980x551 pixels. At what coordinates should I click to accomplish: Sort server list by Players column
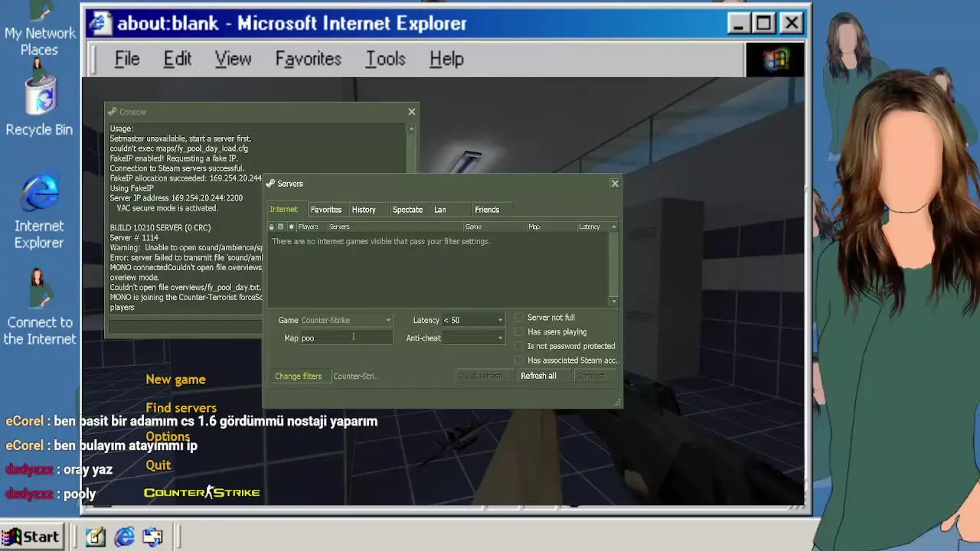pyautogui.click(x=312, y=227)
